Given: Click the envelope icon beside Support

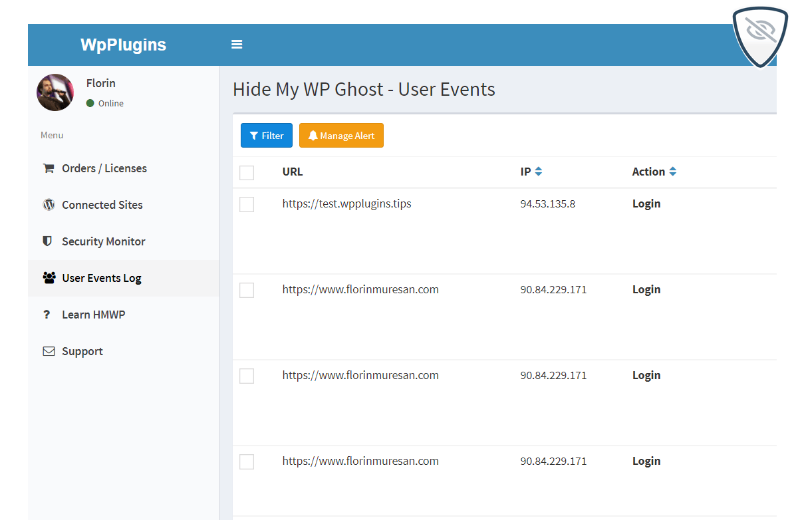Looking at the screenshot, I should tap(49, 351).
